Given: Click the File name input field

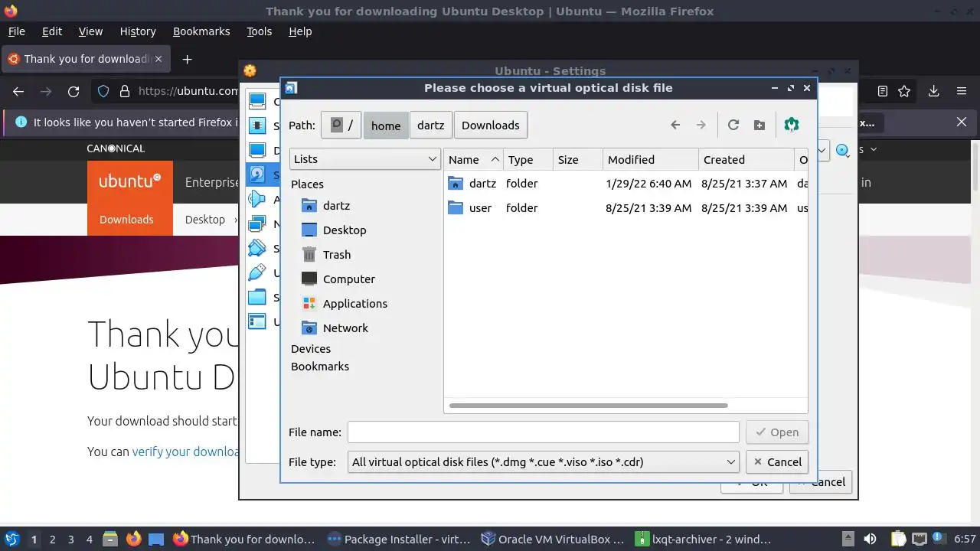Looking at the screenshot, I should point(544,432).
